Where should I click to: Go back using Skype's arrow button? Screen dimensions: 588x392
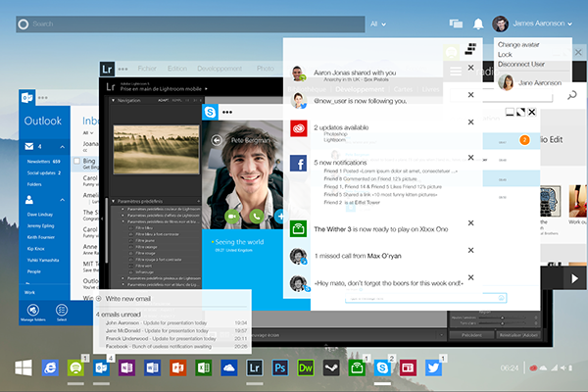click(x=217, y=140)
